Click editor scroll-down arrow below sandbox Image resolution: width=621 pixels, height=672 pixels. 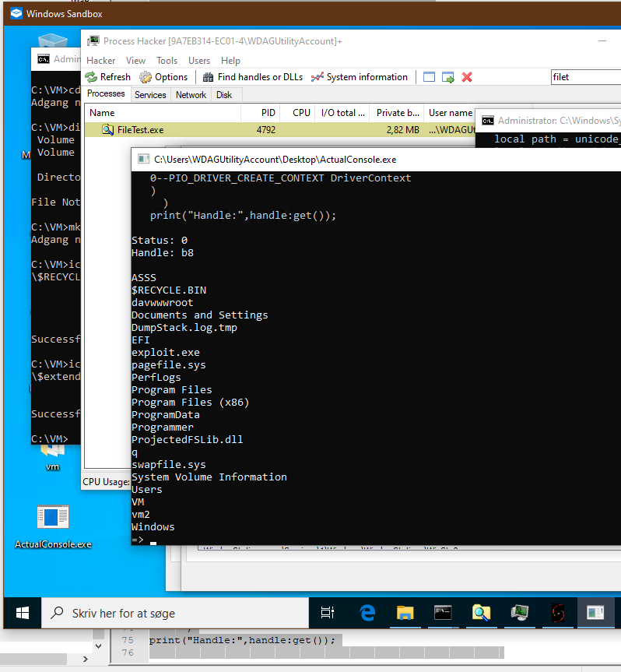(99, 646)
